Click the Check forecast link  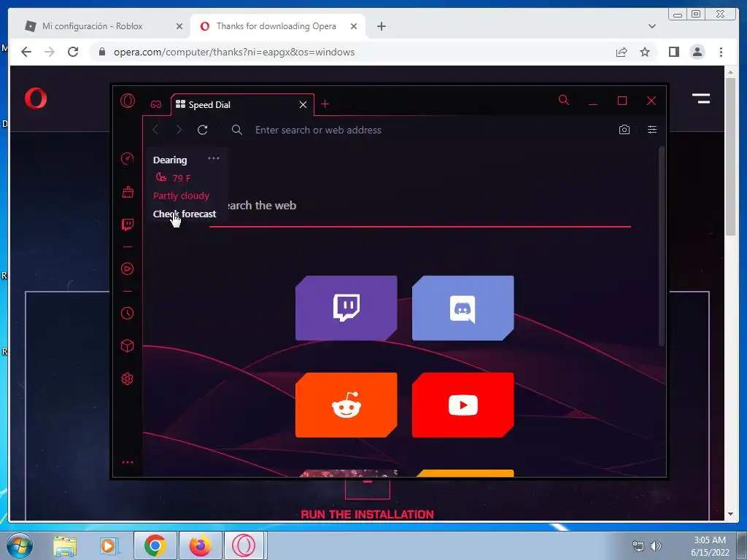[x=185, y=214]
